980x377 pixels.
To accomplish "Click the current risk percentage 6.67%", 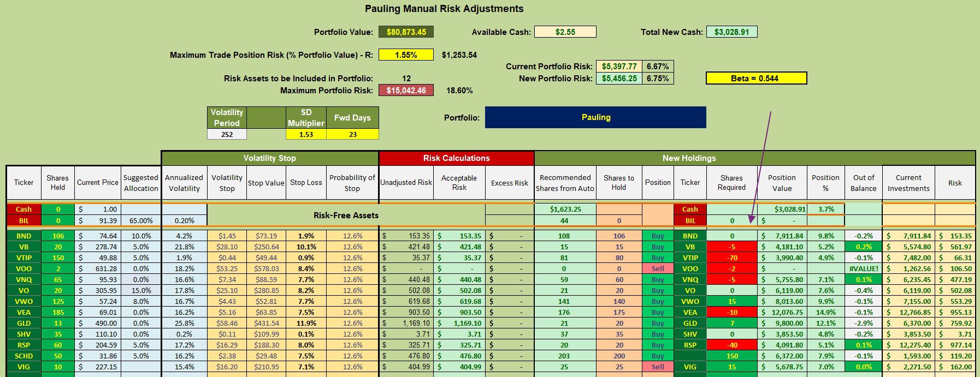I will click(x=658, y=67).
